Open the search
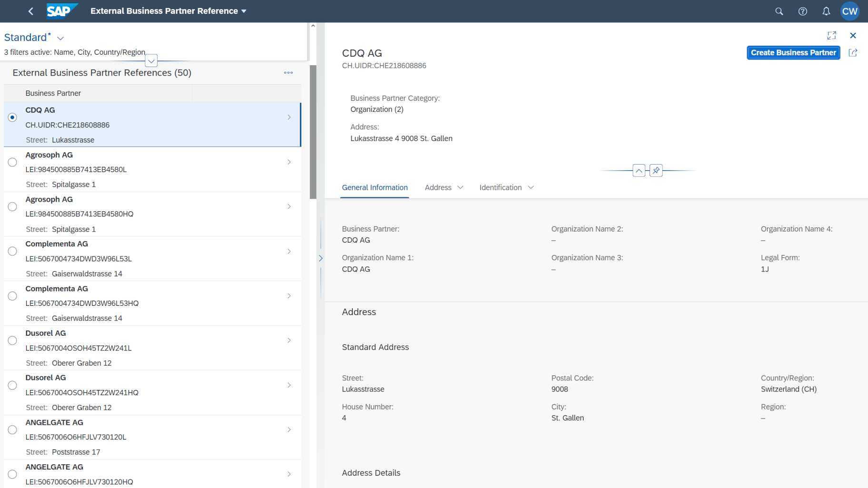868x488 pixels. (779, 11)
